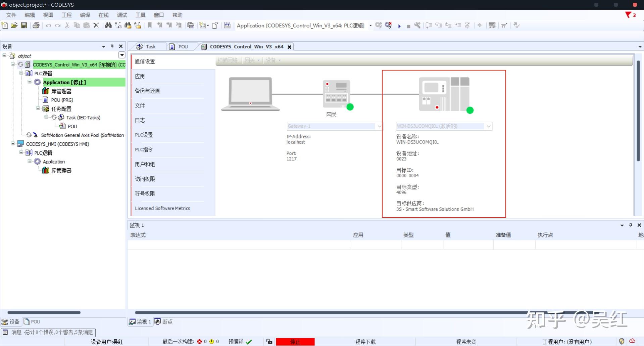Pin the 设备 panel with pushpin icon
The height and width of the screenshot is (346, 644).
[112, 46]
